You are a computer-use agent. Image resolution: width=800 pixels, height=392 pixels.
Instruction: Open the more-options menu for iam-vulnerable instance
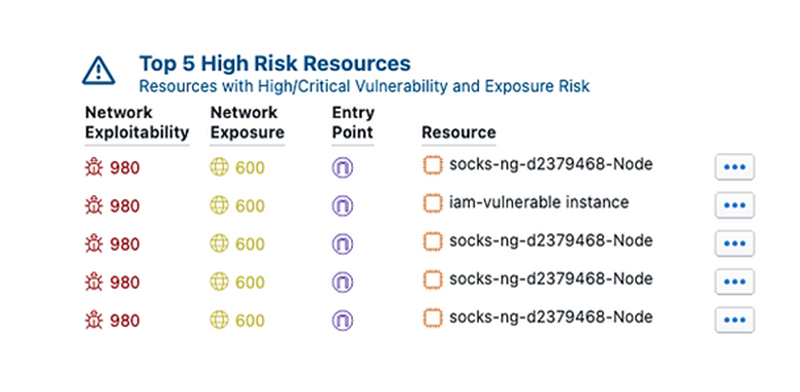734,205
